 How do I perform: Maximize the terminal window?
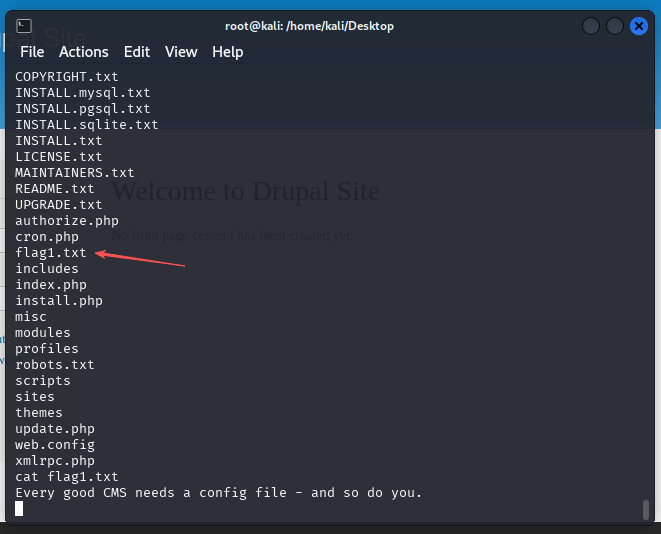(615, 26)
